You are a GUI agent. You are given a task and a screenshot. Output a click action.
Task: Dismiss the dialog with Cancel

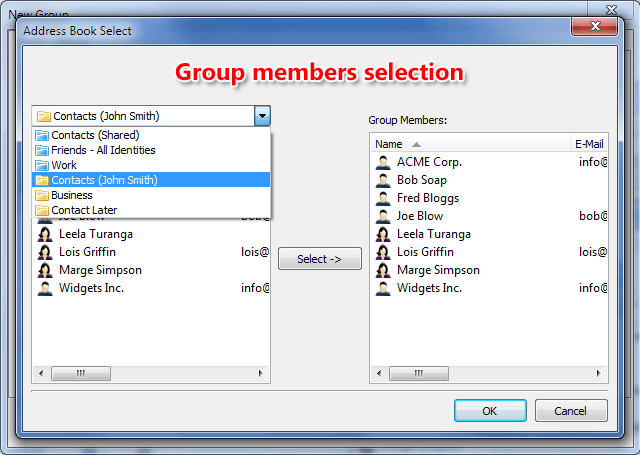pos(571,411)
